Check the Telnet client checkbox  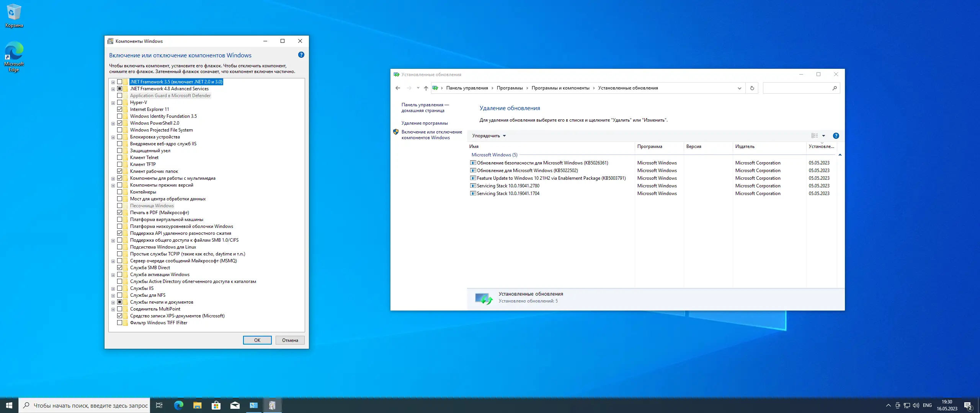click(120, 158)
